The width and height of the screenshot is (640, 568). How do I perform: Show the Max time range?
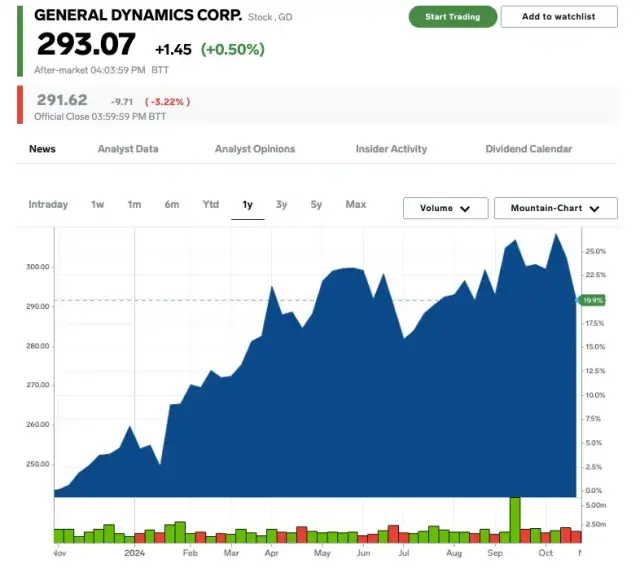(x=356, y=205)
